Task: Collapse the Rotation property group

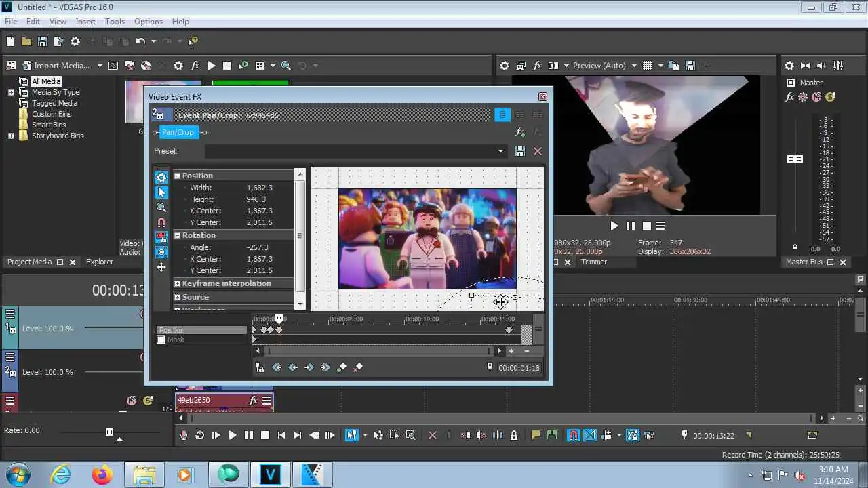Action: point(178,235)
